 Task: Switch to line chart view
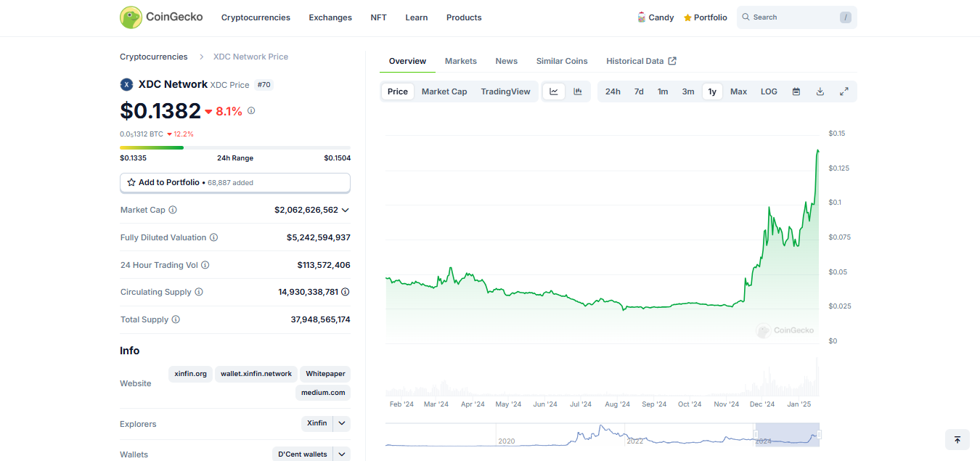554,91
